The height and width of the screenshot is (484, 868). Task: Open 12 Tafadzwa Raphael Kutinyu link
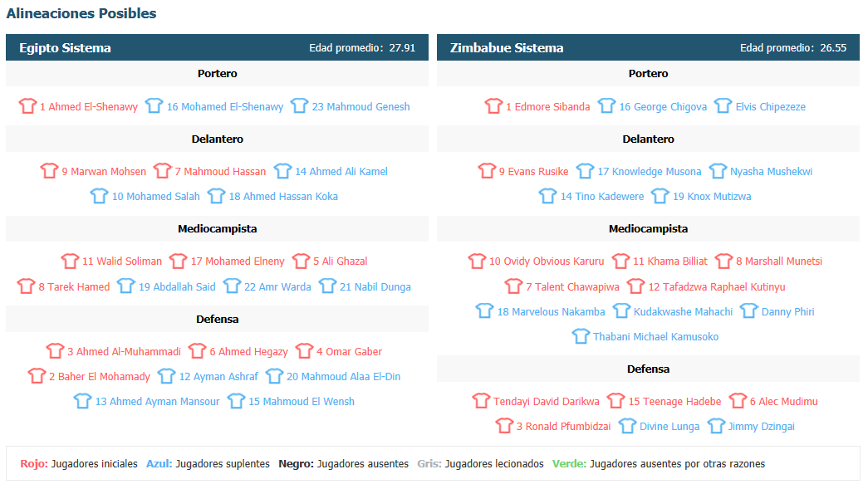point(717,287)
